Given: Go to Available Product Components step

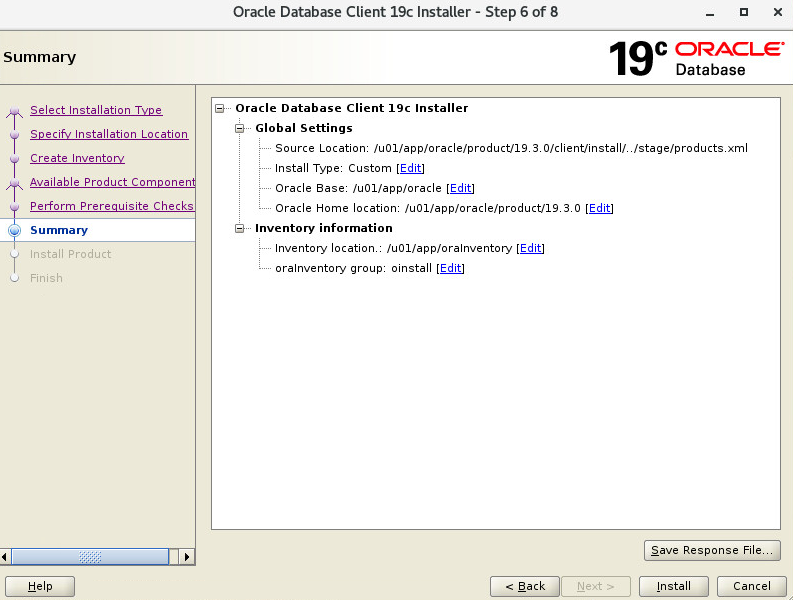Looking at the screenshot, I should click(x=112, y=182).
